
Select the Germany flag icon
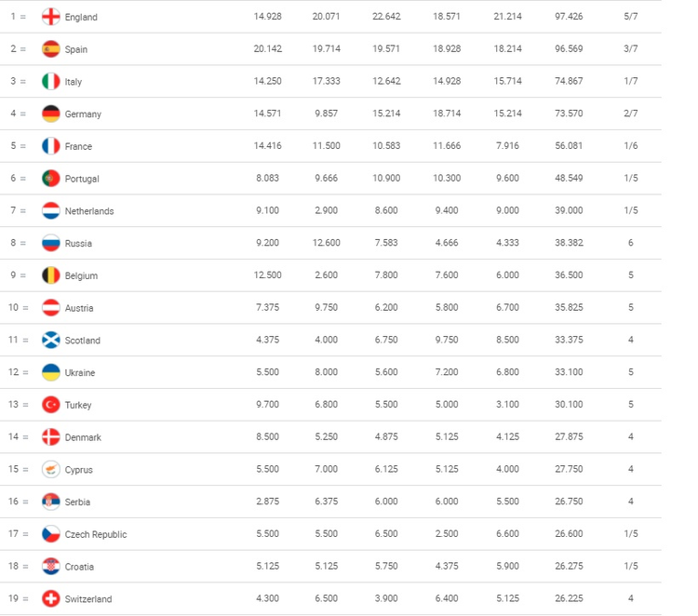pos(51,114)
